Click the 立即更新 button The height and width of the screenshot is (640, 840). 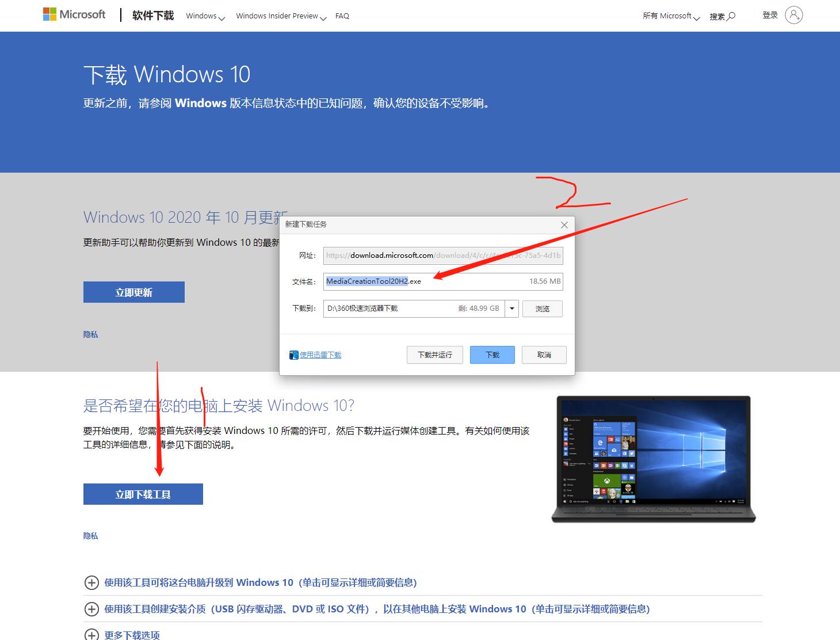134,292
